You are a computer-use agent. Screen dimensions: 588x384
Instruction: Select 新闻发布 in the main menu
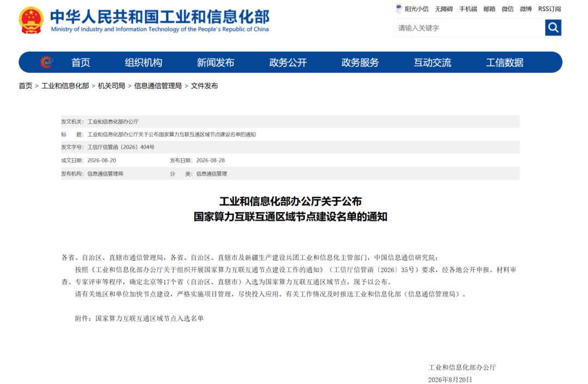(x=216, y=63)
